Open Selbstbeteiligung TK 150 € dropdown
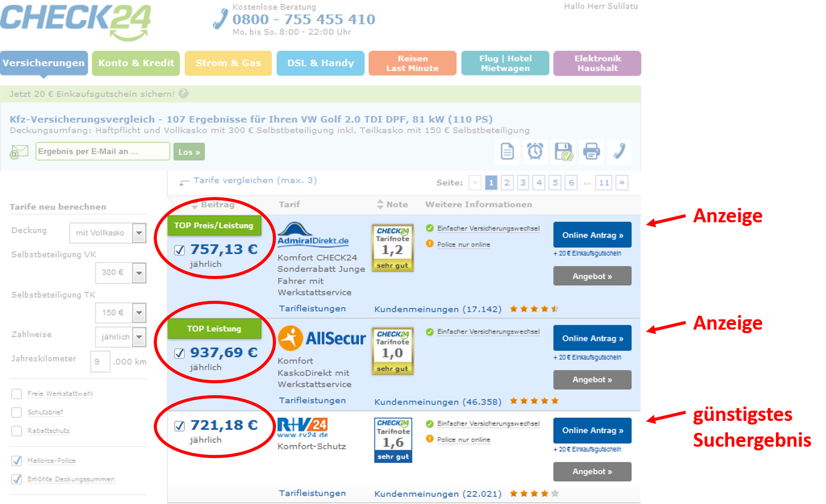 121,313
